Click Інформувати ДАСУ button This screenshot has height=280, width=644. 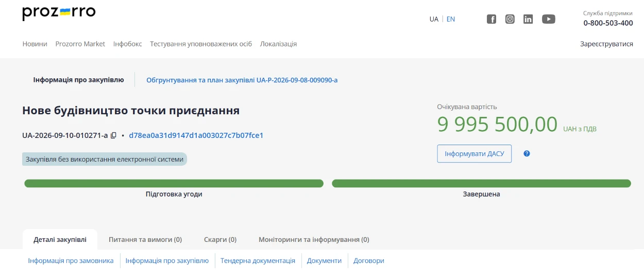click(x=474, y=153)
